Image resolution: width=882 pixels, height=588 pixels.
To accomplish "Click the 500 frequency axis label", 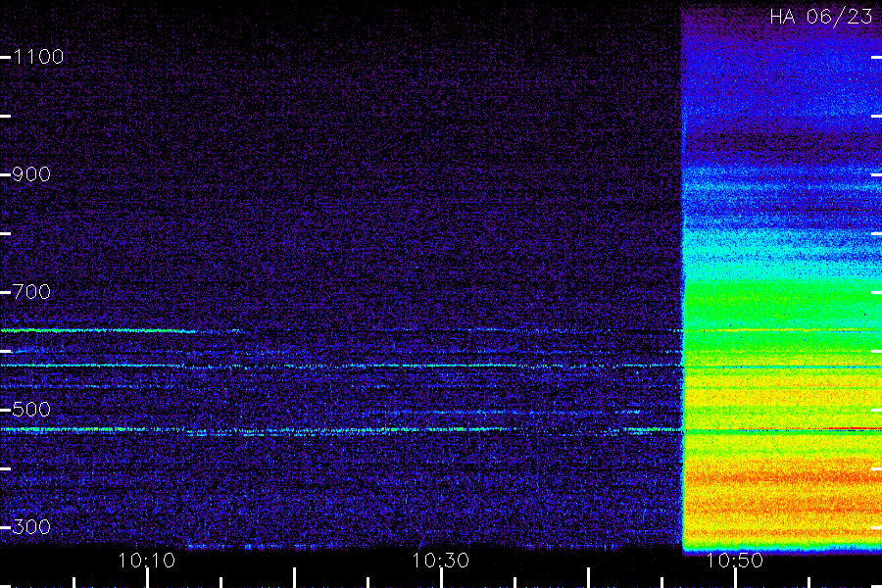I will coord(31,409).
